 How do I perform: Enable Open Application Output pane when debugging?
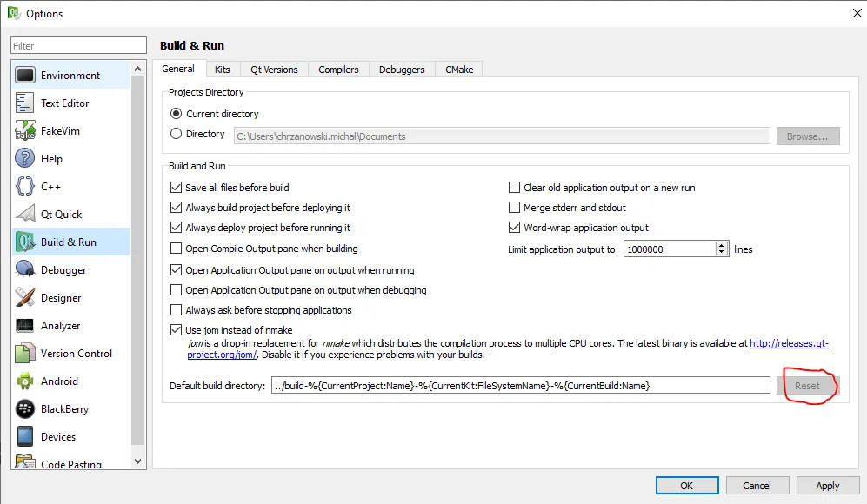176,289
